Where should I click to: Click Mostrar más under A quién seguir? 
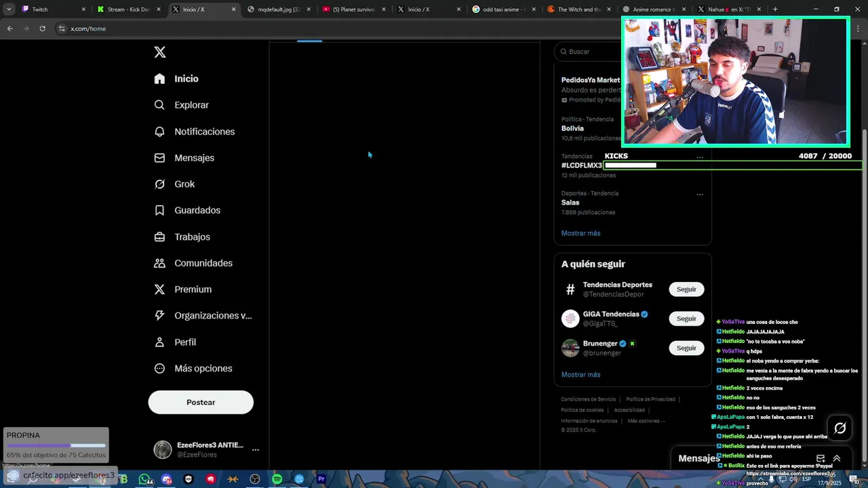(x=580, y=375)
